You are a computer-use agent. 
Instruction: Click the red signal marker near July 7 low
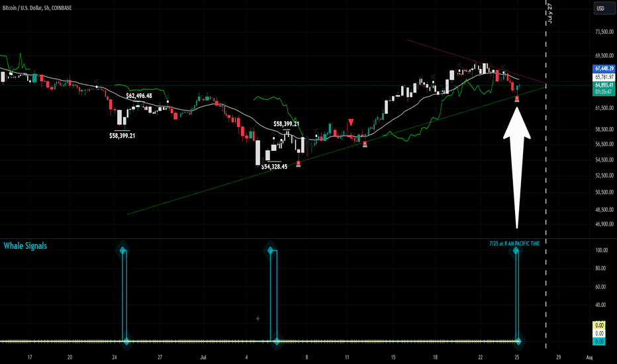pyautogui.click(x=299, y=163)
